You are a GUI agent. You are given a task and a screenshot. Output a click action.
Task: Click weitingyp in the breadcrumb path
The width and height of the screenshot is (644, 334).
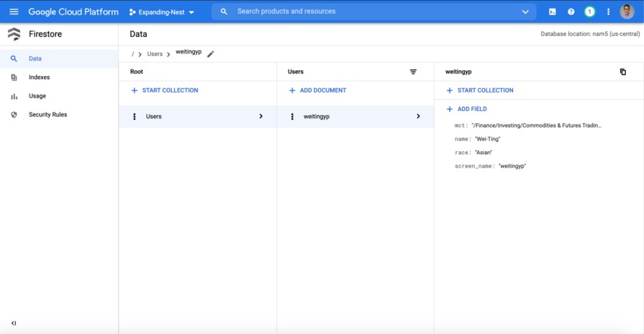pyautogui.click(x=189, y=52)
